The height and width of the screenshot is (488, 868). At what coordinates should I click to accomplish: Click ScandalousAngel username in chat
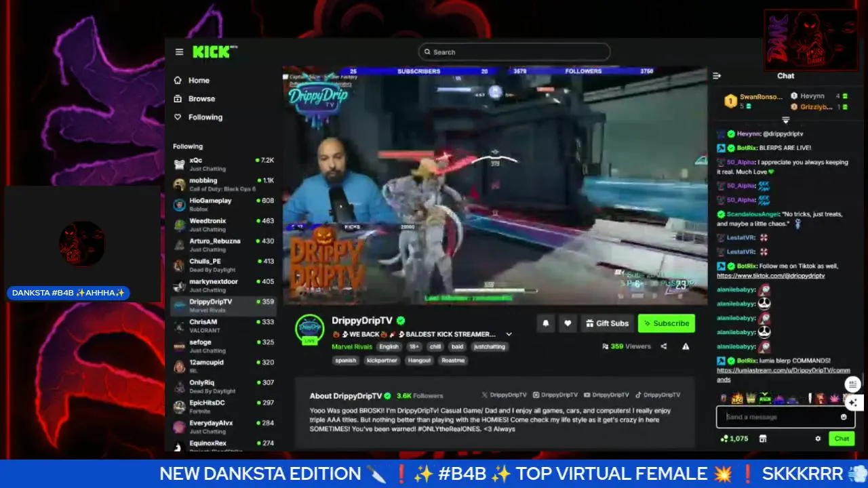(753, 214)
